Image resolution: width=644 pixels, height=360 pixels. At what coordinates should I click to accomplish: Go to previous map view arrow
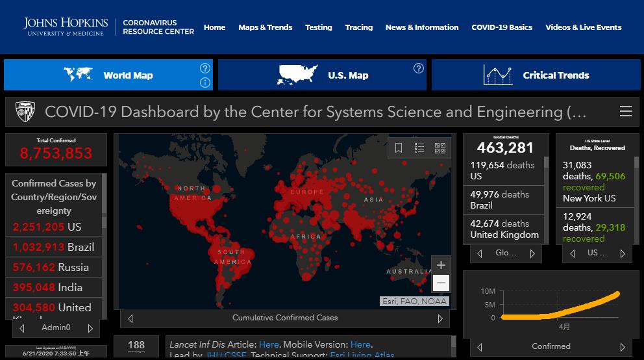pos(130,318)
